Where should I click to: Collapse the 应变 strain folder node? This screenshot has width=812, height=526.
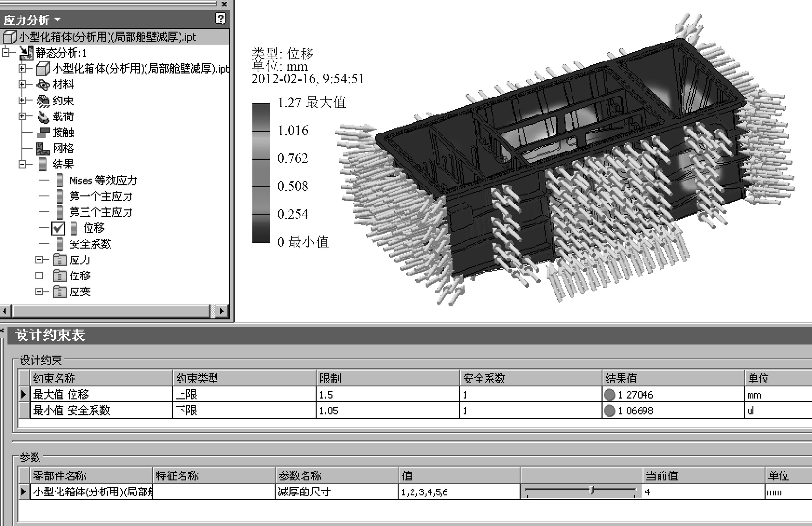pos(39,291)
